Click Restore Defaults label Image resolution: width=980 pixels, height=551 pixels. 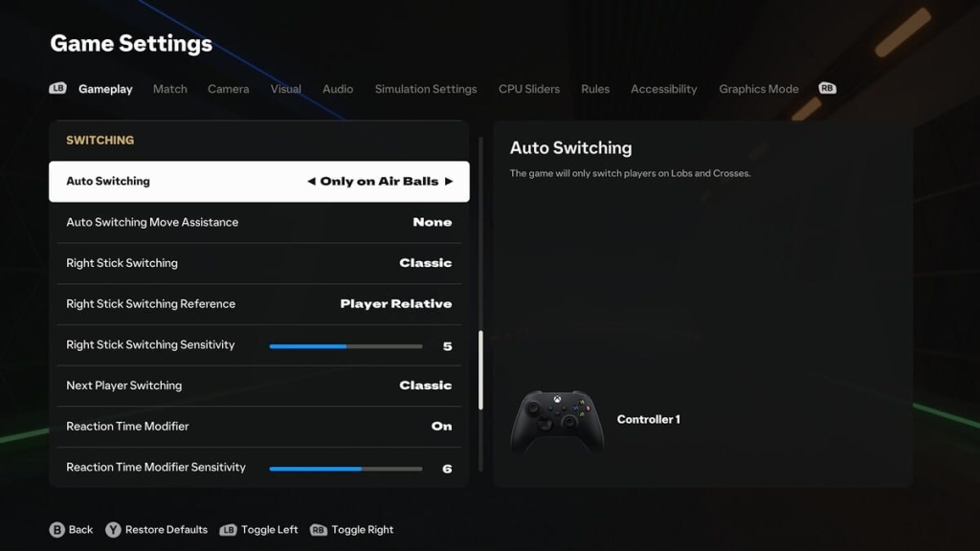[x=167, y=530]
